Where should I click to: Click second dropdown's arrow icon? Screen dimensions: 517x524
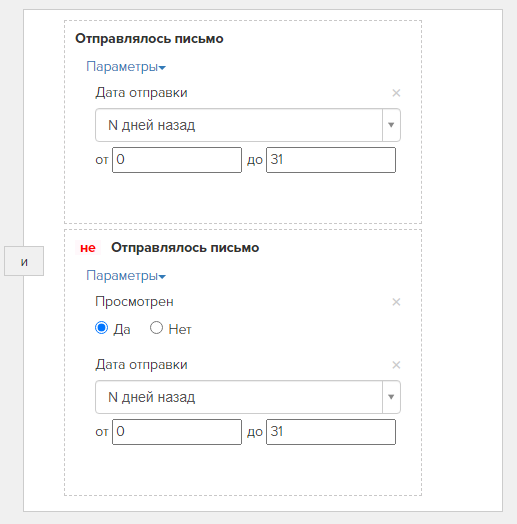point(391,397)
